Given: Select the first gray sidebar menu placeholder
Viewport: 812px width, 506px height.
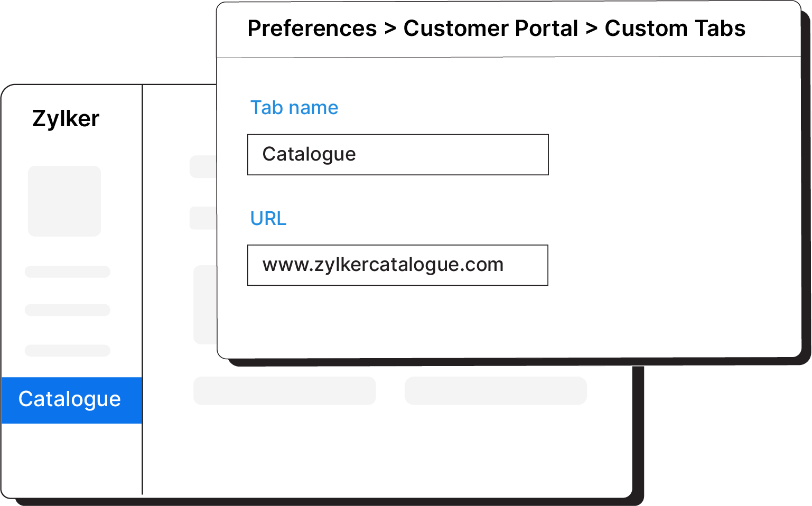Looking at the screenshot, I should tap(68, 272).
